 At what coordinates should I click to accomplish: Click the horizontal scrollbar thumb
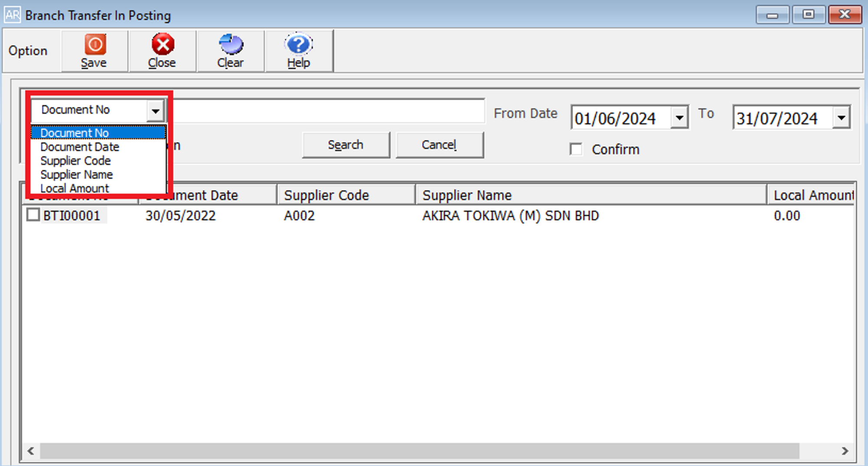420,451
